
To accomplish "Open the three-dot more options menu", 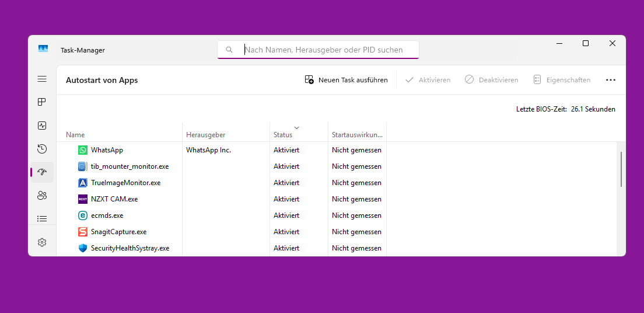I will pyautogui.click(x=611, y=80).
